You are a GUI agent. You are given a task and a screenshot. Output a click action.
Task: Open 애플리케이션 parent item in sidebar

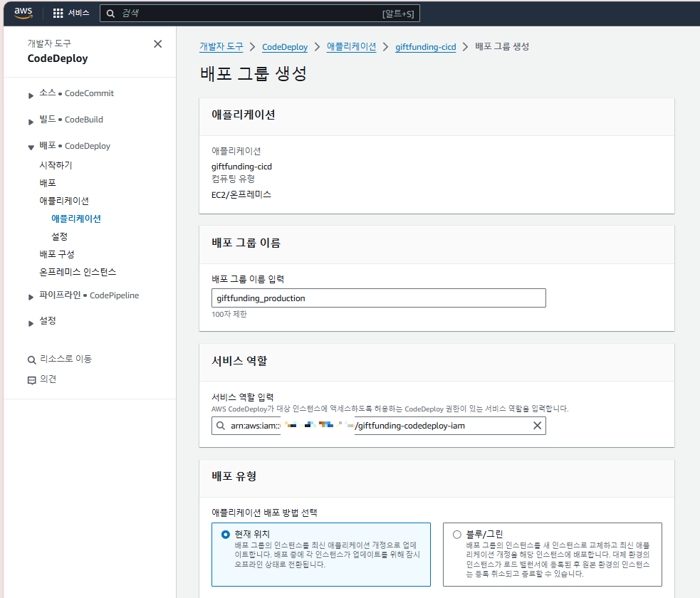[x=64, y=201]
